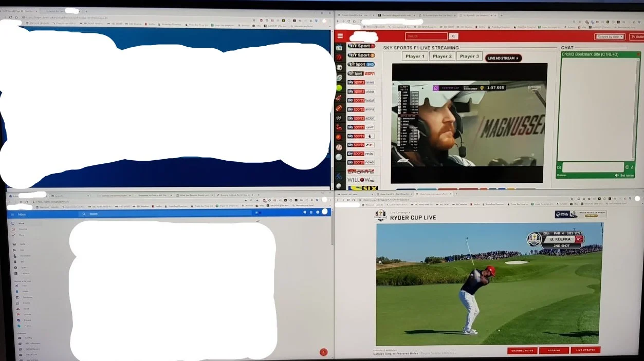Image resolution: width=644 pixels, height=361 pixels.
Task: Mute chat sound next to Set name
Action: point(617,175)
